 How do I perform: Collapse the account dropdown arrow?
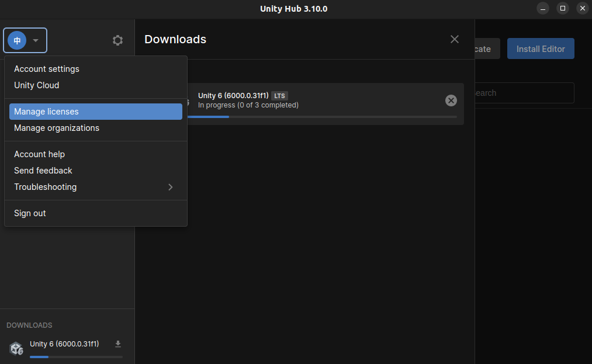(x=36, y=40)
